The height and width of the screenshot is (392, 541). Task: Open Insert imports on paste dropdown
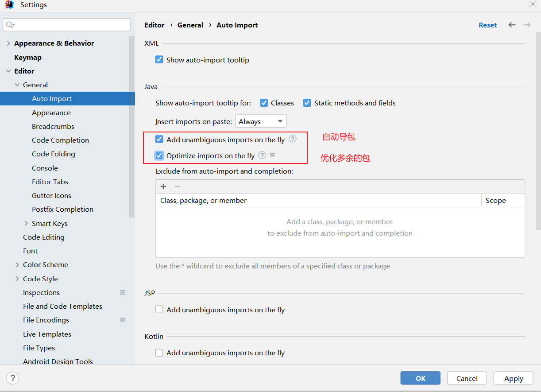(260, 121)
